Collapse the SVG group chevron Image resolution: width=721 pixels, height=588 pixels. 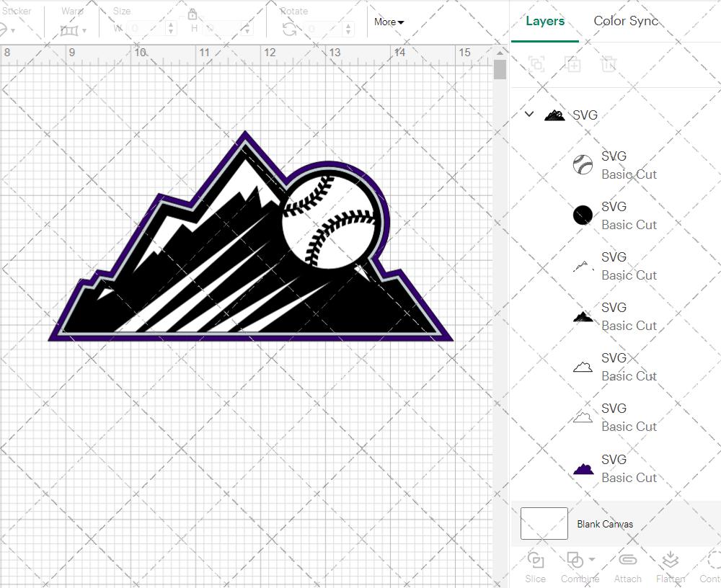[x=529, y=114]
